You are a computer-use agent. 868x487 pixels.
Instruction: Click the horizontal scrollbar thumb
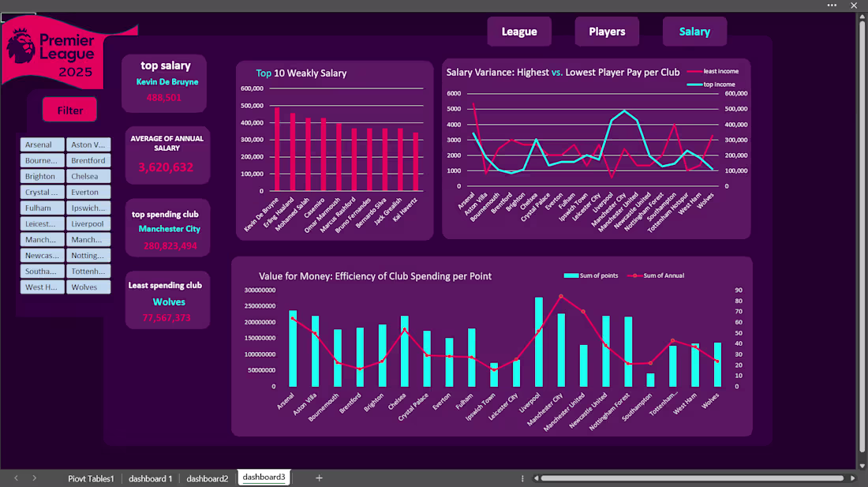(692, 478)
